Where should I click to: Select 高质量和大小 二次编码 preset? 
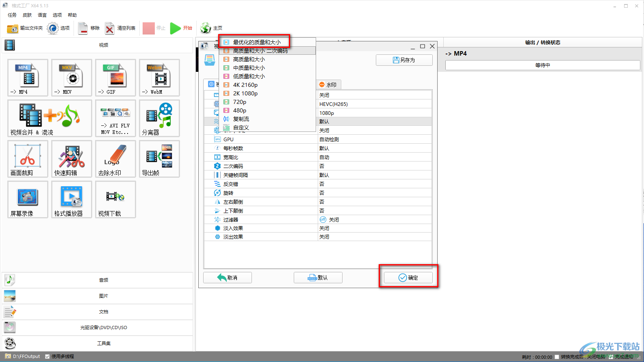[x=267, y=51]
